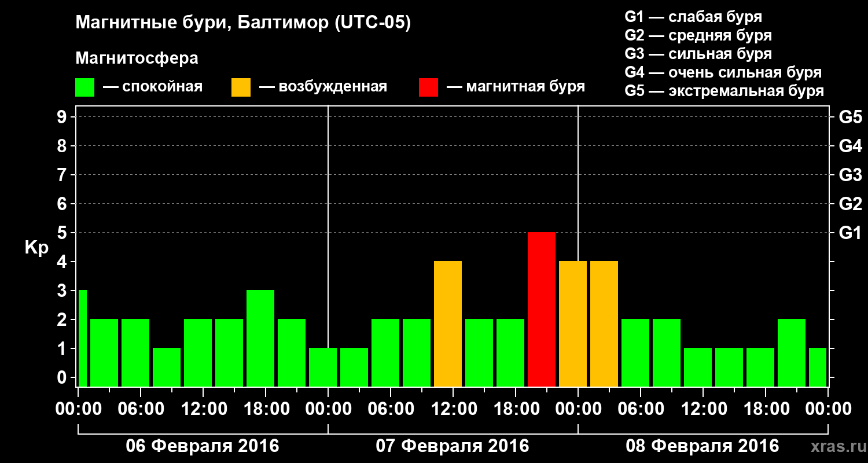Click the first narrow green bar at Kp 3
This screenshot has height=463, width=868.
click(x=82, y=338)
